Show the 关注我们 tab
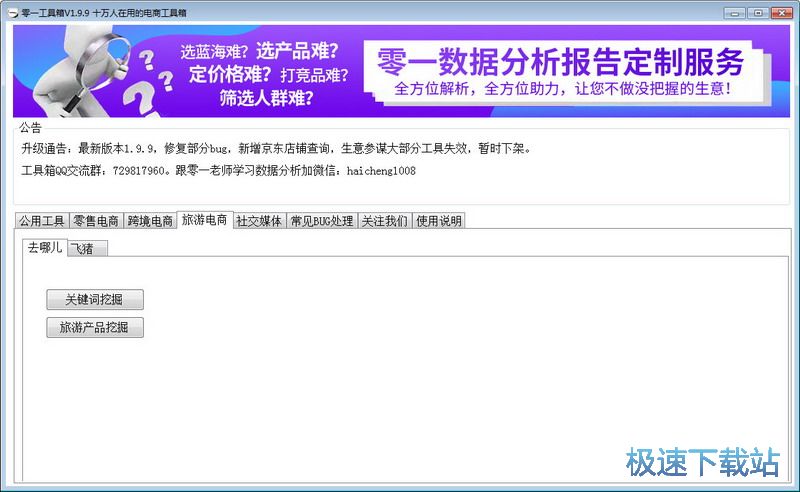The width and height of the screenshot is (800, 492). coord(384,221)
